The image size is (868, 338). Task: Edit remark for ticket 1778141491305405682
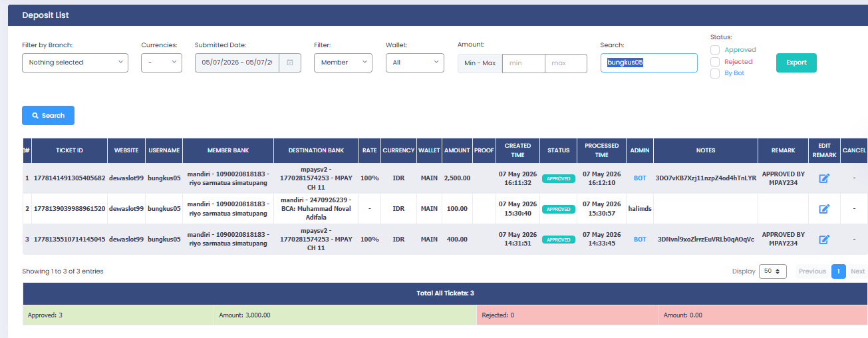pyautogui.click(x=823, y=178)
